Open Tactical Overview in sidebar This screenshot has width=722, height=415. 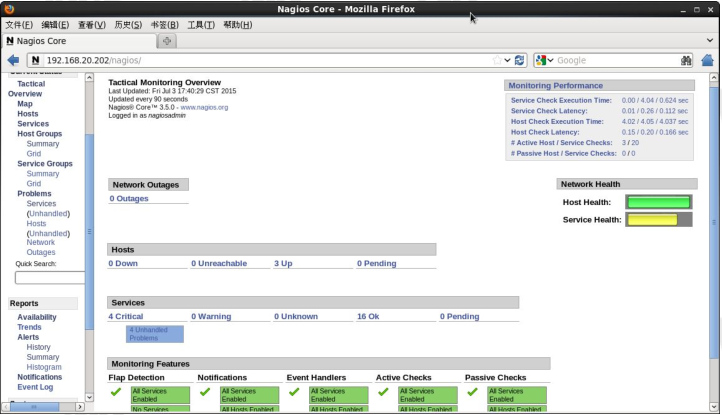pos(27,89)
